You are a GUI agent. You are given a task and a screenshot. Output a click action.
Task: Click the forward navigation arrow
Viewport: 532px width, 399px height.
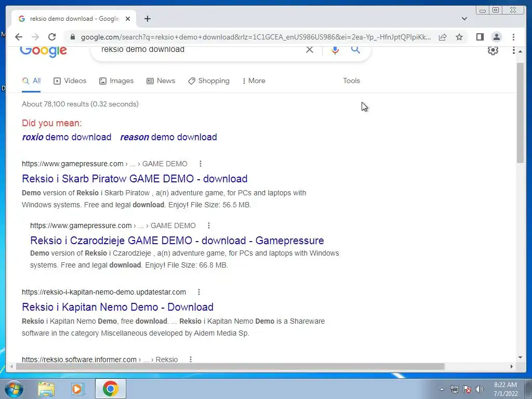35,37
